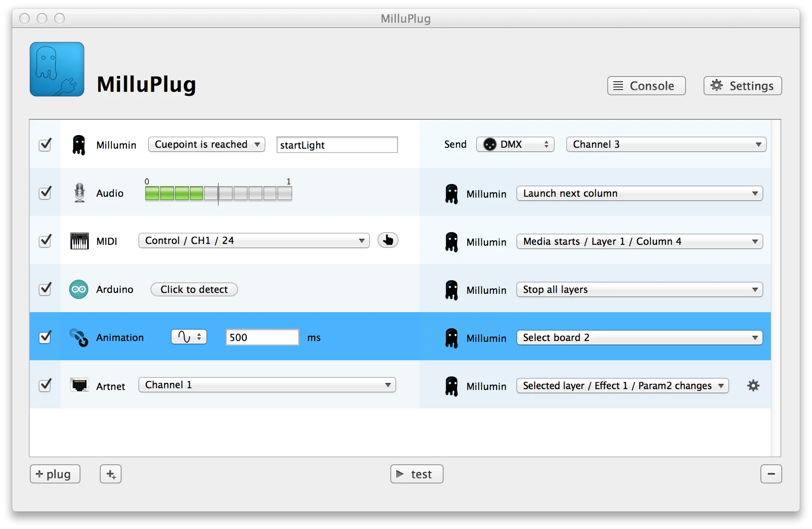This screenshot has height=529, width=812.
Task: Click Millumin ghost icon beside Launch next column
Action: [451, 194]
